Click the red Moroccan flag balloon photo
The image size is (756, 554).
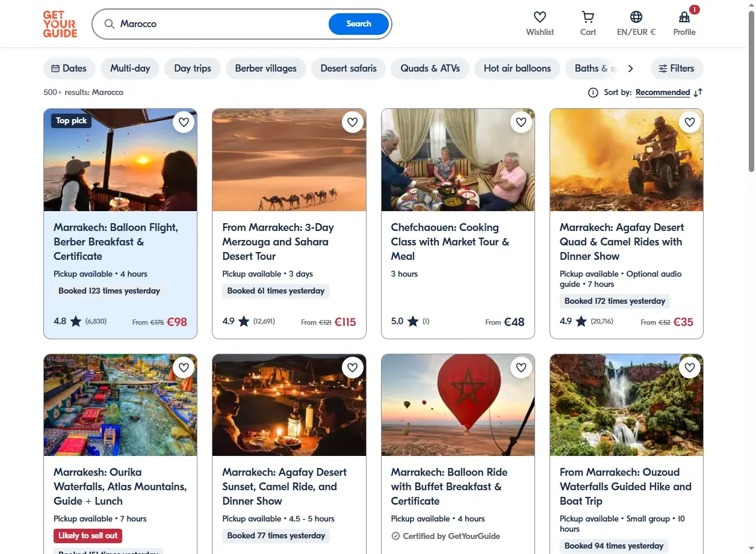[x=458, y=405]
